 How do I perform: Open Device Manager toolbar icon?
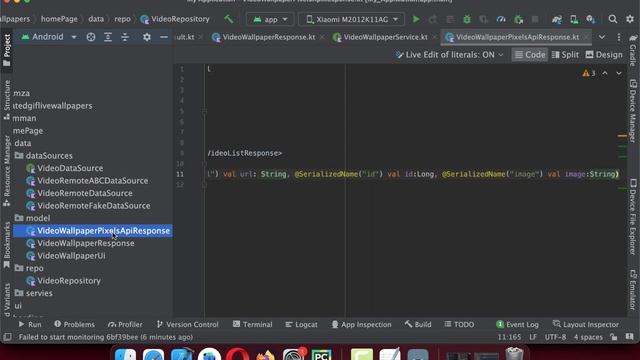pyautogui.click(x=574, y=19)
